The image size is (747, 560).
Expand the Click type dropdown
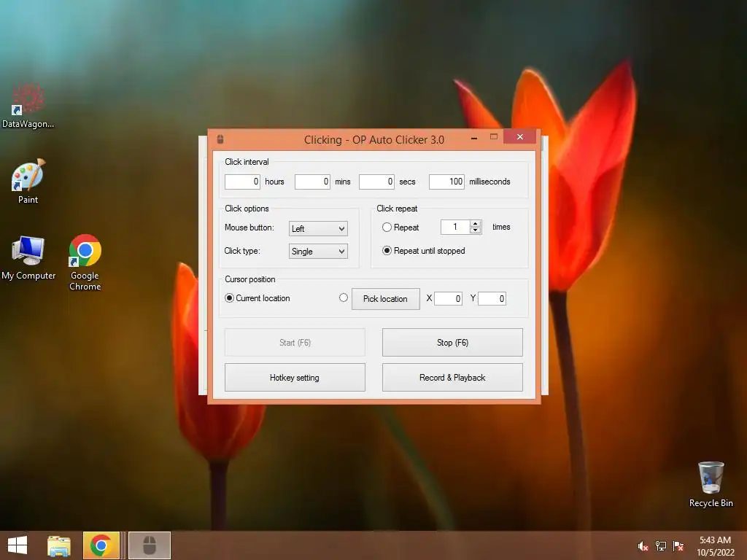(x=318, y=252)
